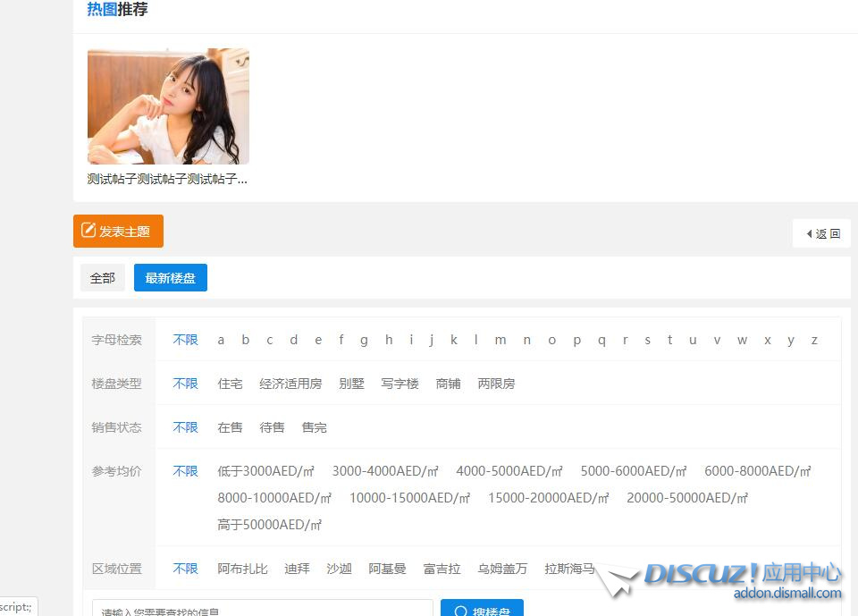Choose 写字楼 property type filter

400,384
